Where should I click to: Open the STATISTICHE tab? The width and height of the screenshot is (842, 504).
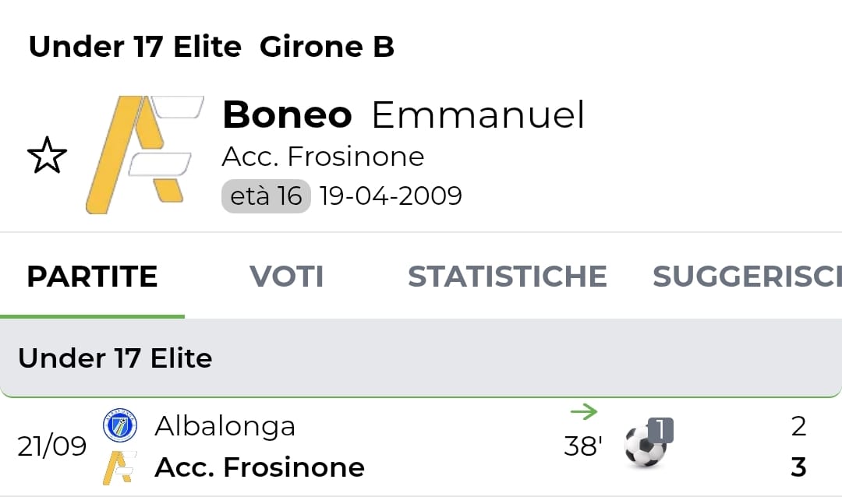(508, 277)
